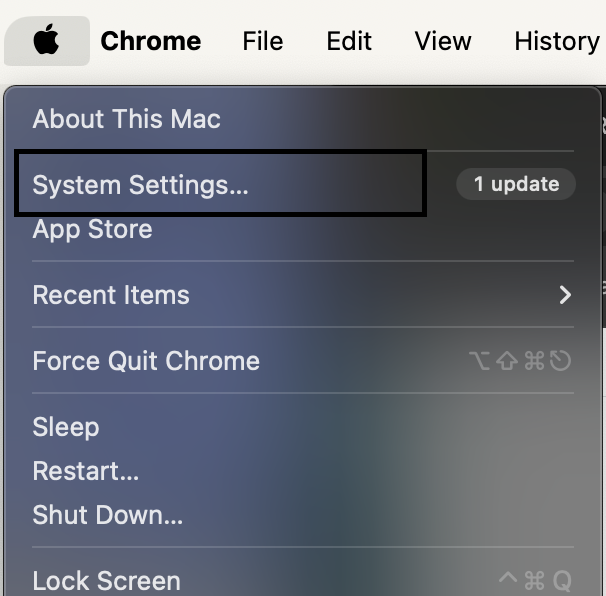Put the Mac to Sleep
This screenshot has width=606, height=596.
click(x=66, y=427)
